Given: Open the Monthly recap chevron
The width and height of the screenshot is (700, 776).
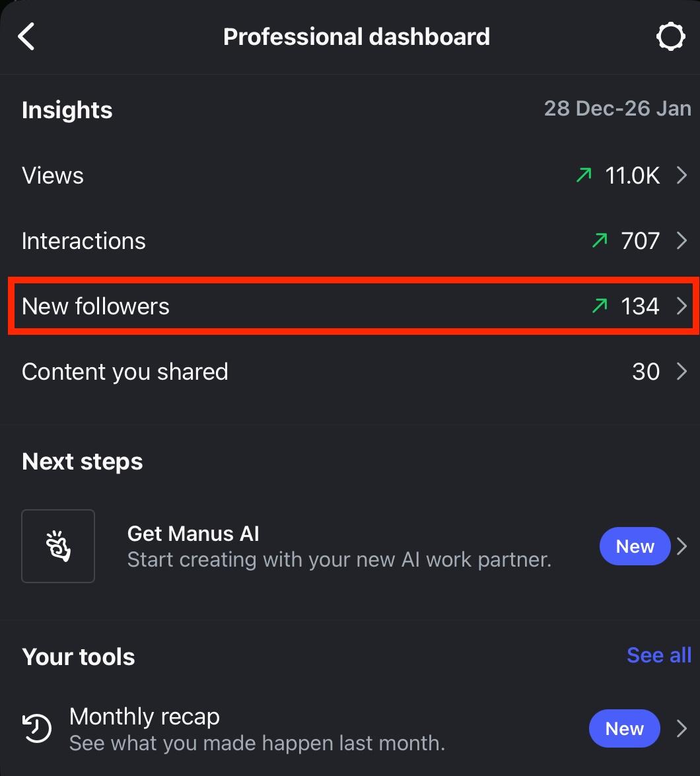Looking at the screenshot, I should (682, 728).
